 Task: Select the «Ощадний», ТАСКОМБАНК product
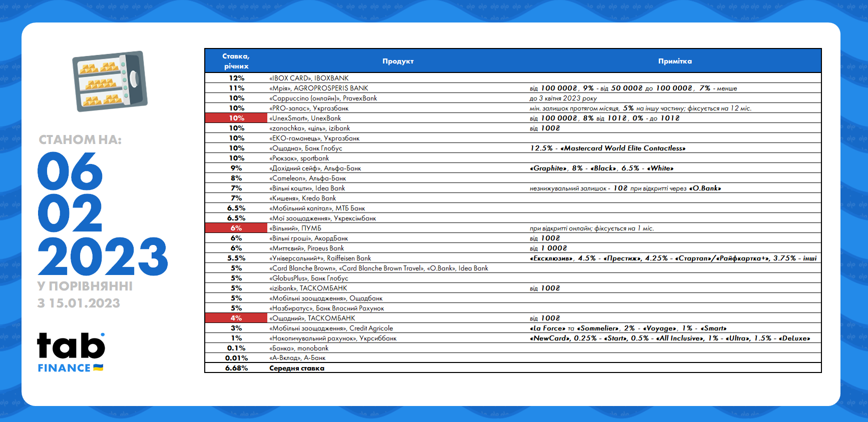coord(312,318)
